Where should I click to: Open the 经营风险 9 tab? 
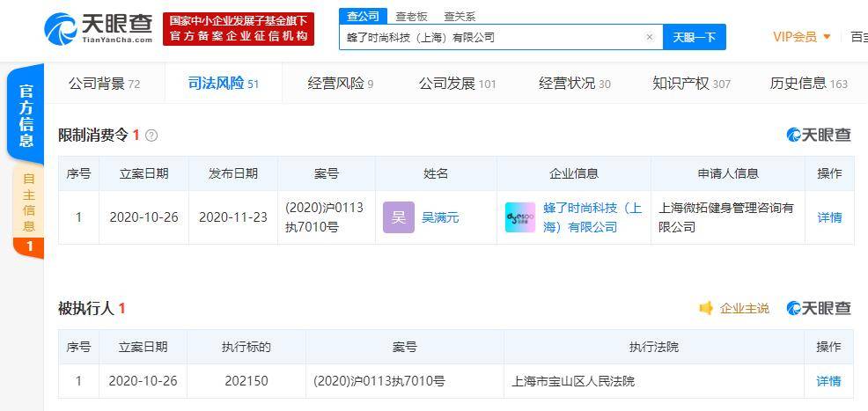point(341,84)
